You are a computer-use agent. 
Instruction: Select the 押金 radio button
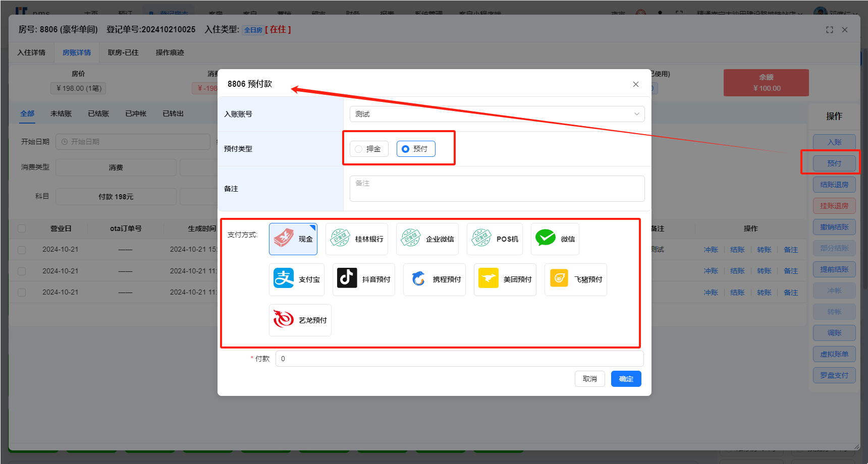[359, 149]
